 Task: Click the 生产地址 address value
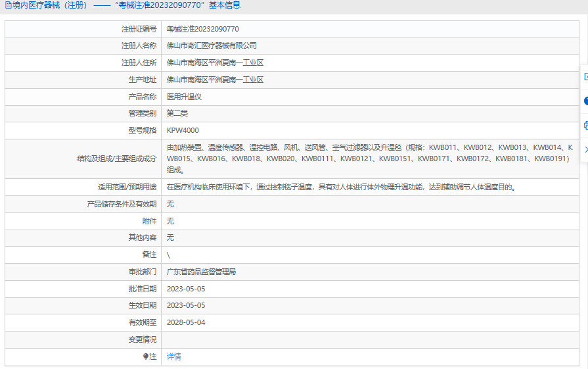pos(215,80)
